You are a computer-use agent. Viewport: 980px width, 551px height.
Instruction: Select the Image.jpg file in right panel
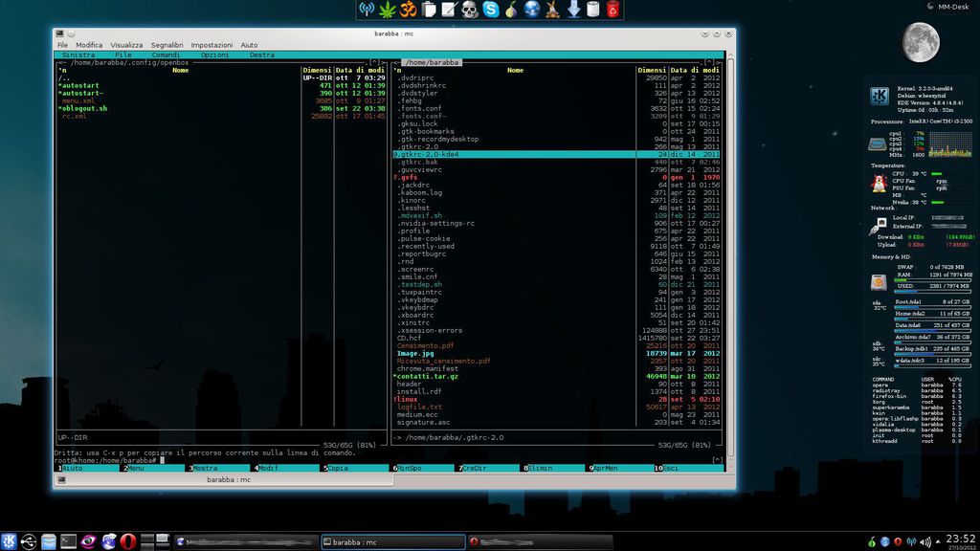coord(416,353)
